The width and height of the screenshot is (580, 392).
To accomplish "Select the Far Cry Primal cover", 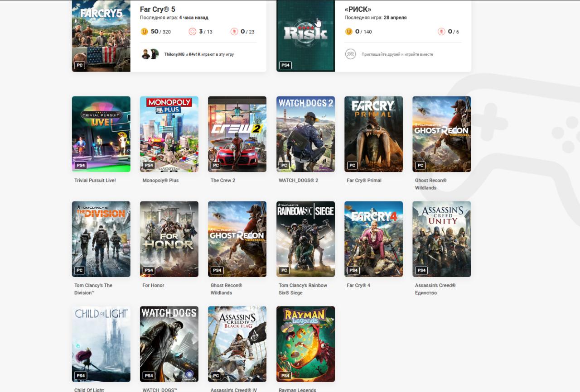I will 373,134.
